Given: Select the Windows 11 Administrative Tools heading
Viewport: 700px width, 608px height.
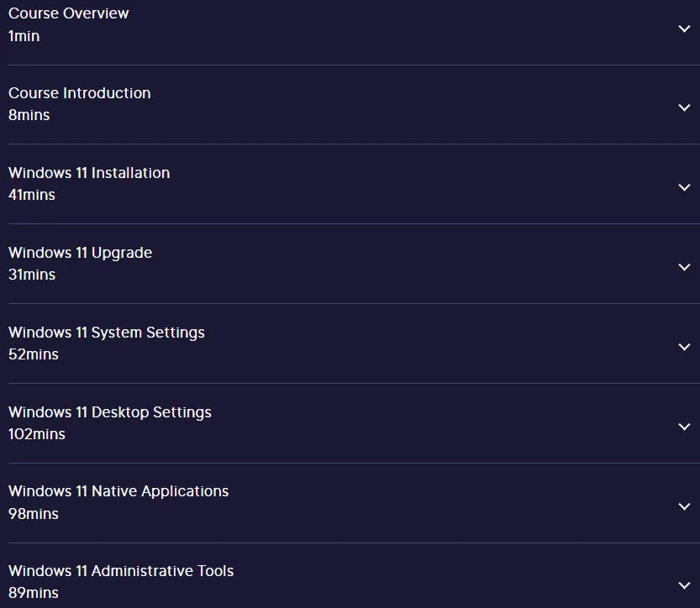Looking at the screenshot, I should (121, 571).
